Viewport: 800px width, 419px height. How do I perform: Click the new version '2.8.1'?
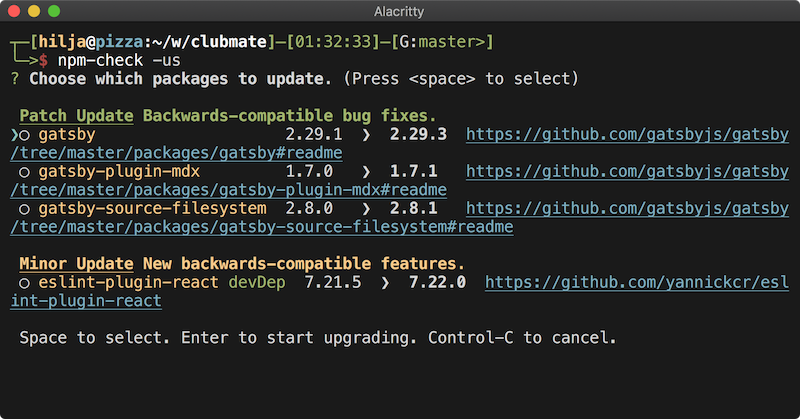[x=414, y=208]
